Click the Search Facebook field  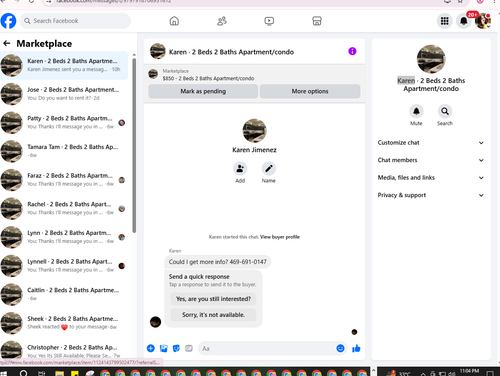[x=75, y=21]
